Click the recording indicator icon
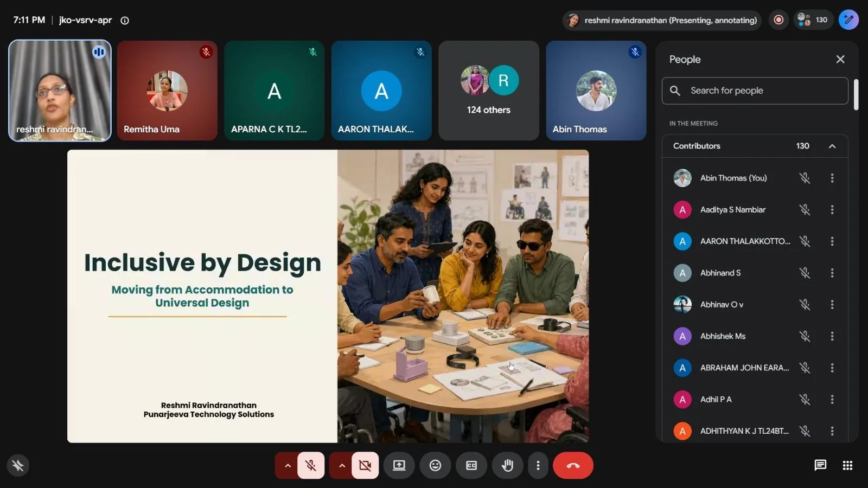The image size is (868, 488). [x=778, y=20]
